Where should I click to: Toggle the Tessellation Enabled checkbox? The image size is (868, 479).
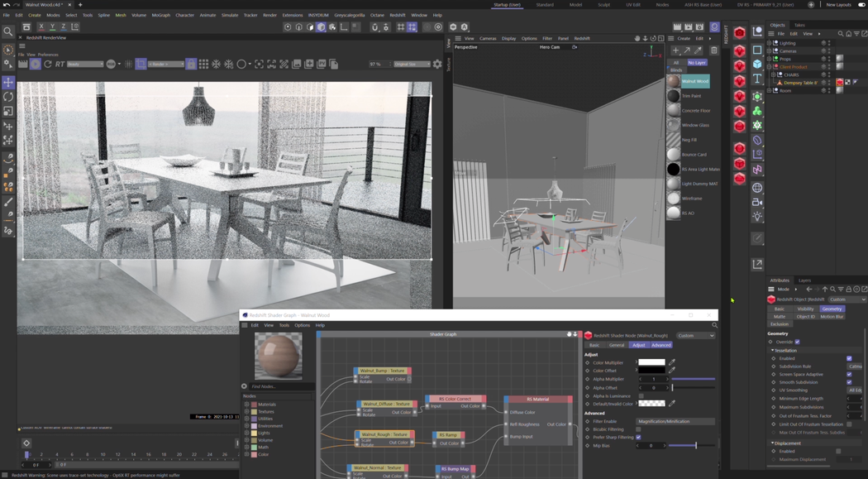point(850,359)
